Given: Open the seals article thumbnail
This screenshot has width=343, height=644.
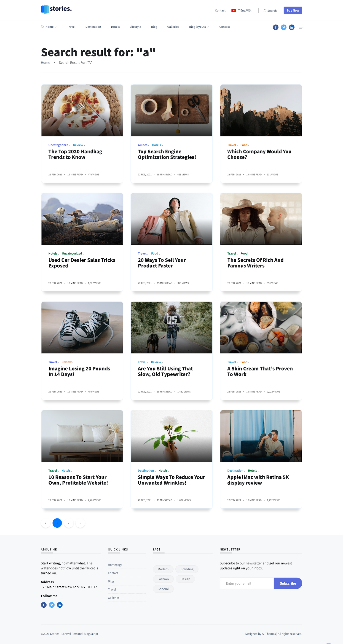Looking at the screenshot, I should click(82, 219).
